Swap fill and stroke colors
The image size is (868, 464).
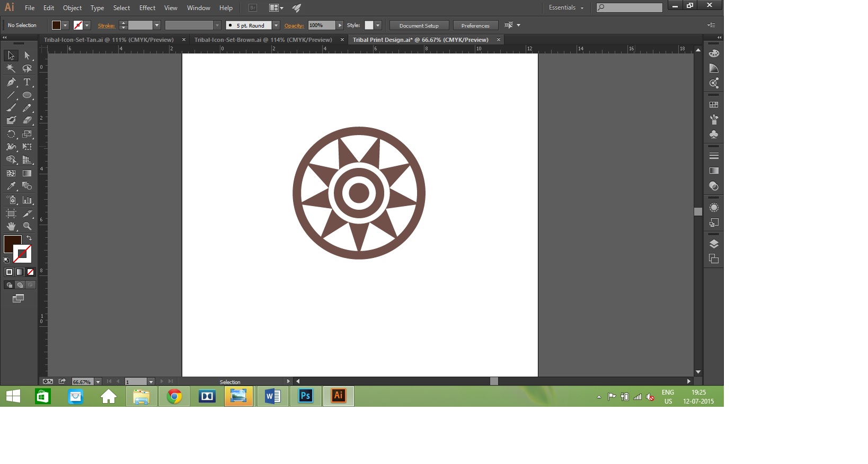(x=29, y=238)
